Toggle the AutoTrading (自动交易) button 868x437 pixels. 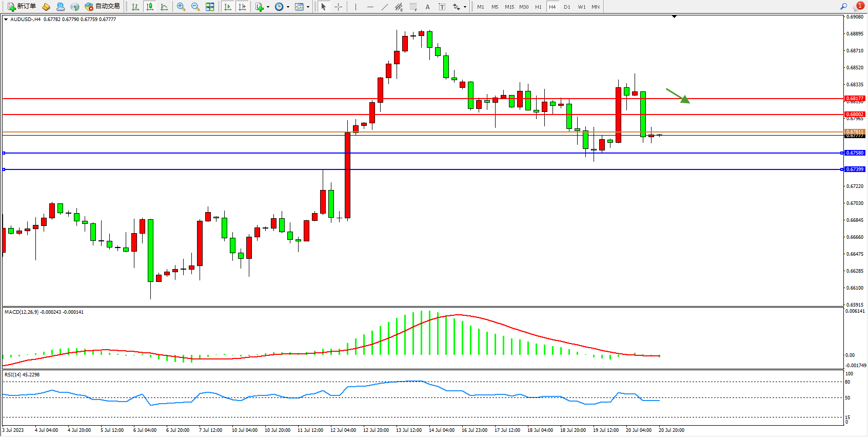[x=103, y=7]
